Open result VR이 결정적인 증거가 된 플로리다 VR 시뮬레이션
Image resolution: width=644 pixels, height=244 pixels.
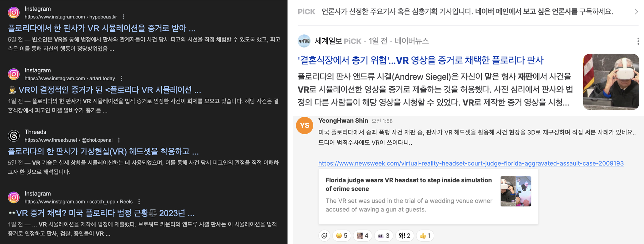[x=105, y=90]
